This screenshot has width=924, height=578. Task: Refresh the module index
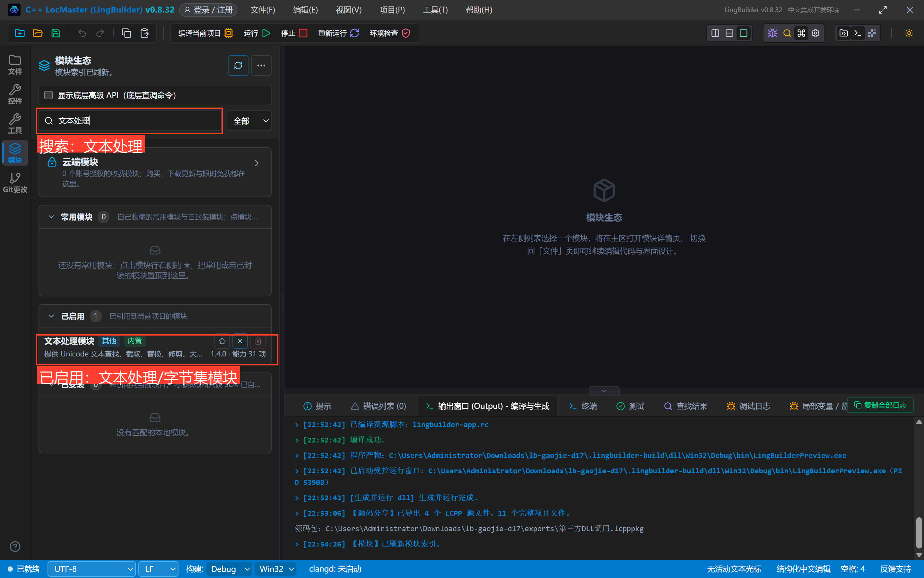point(238,66)
